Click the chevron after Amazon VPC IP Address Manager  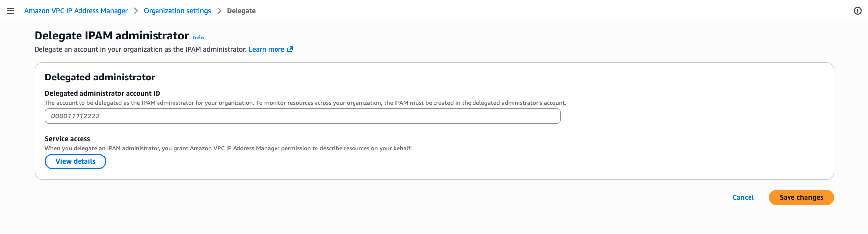click(136, 11)
